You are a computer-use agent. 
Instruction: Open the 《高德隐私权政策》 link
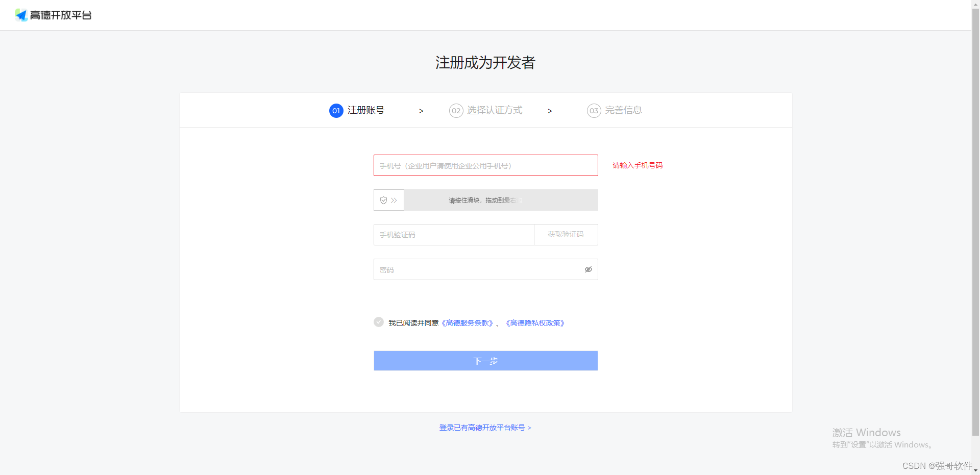click(x=535, y=323)
